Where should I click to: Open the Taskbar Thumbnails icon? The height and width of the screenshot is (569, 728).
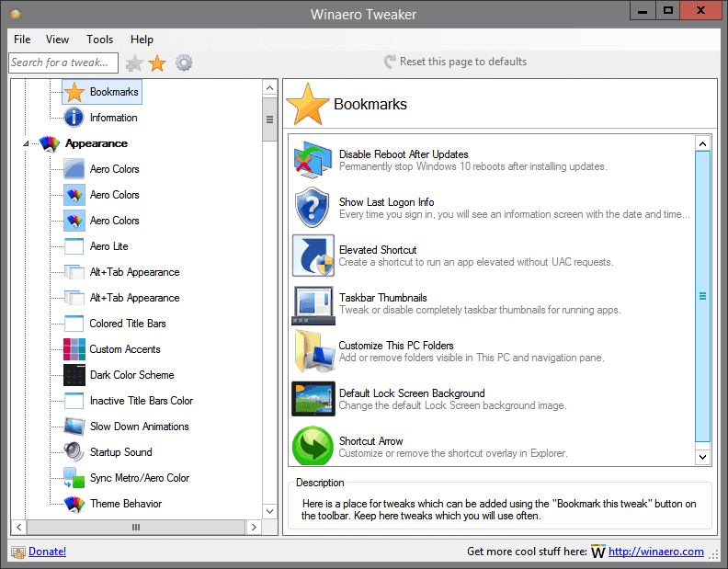[313, 304]
